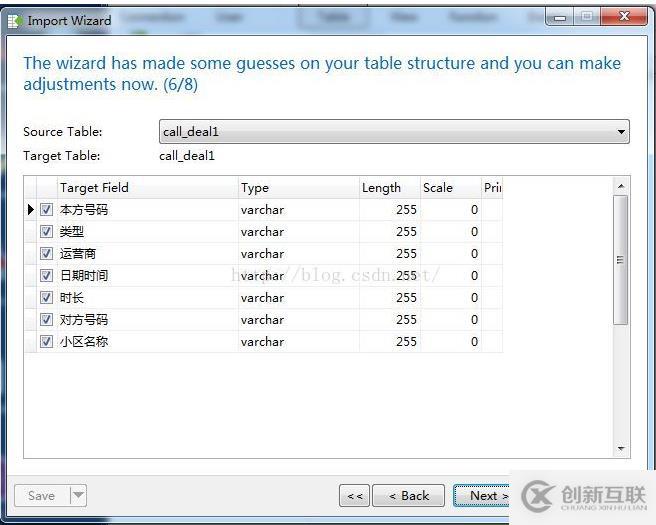Click the Save button

[42, 496]
